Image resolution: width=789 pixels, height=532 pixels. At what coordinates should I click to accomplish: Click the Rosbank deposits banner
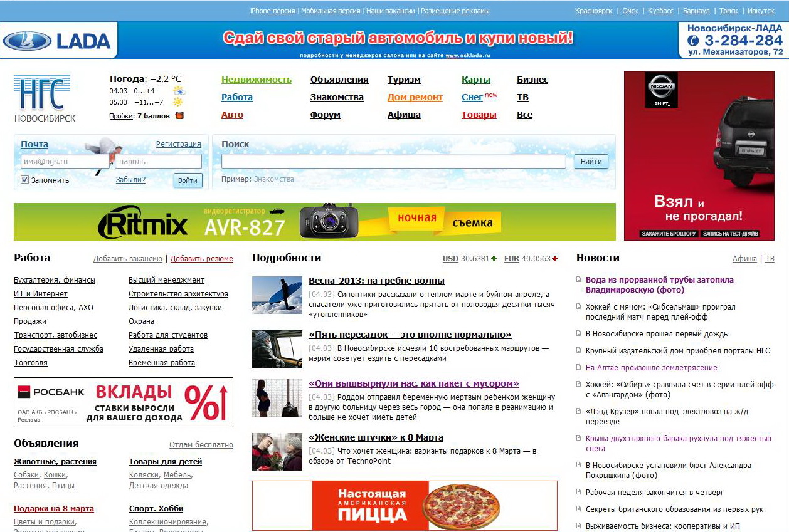(x=124, y=402)
